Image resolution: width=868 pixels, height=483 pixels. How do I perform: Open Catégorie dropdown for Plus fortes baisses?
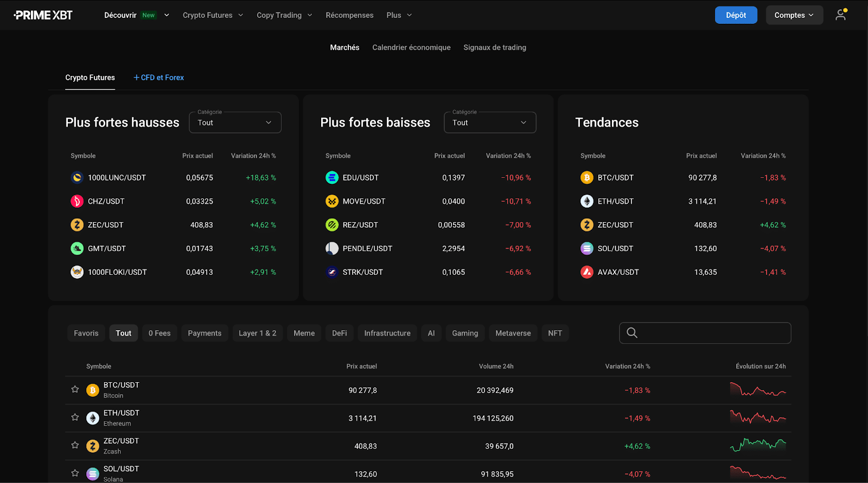pos(490,123)
